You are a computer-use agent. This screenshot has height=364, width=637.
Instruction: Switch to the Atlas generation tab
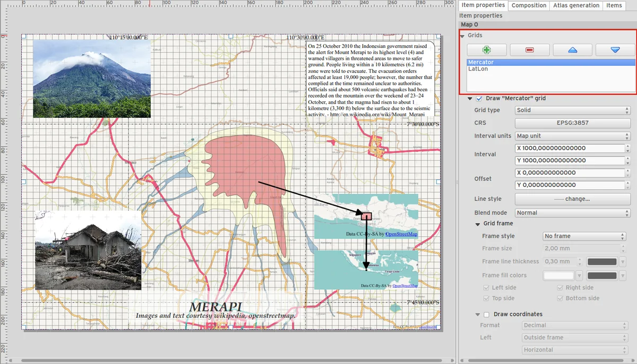pyautogui.click(x=576, y=5)
